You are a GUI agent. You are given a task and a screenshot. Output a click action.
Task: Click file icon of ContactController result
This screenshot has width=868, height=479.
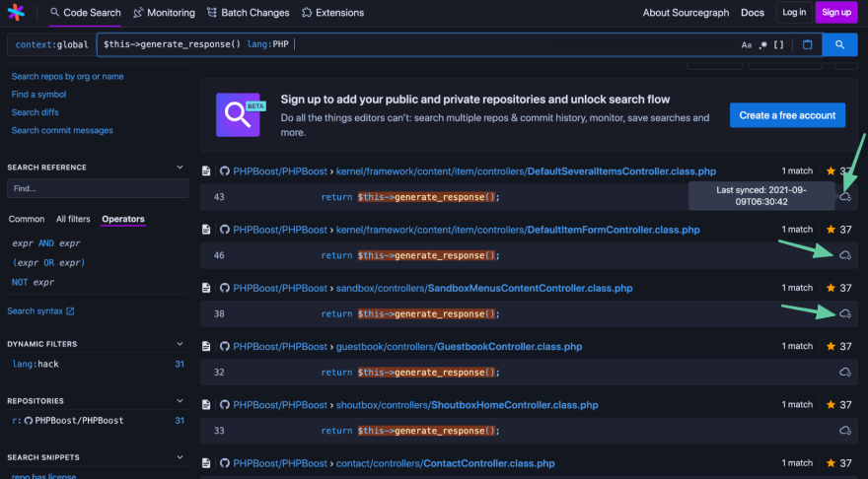click(206, 463)
